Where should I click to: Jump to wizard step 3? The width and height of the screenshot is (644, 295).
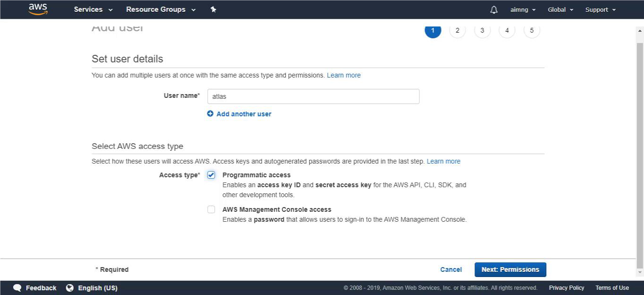click(x=482, y=30)
